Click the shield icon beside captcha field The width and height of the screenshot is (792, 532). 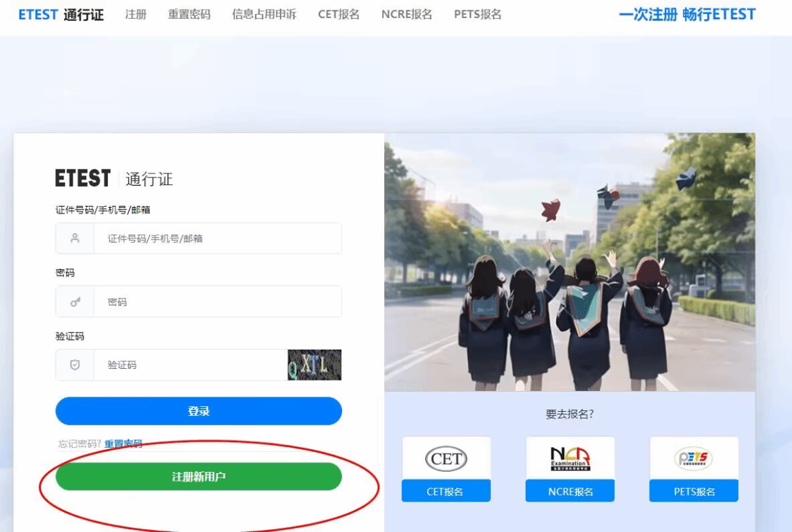[75, 365]
